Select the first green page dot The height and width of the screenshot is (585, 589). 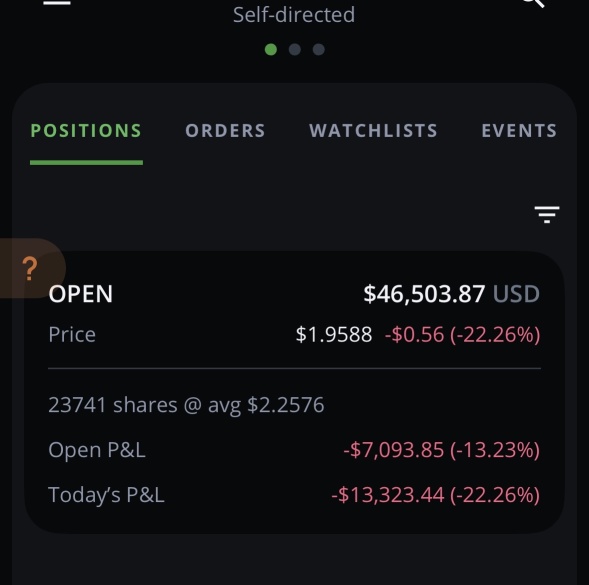tap(271, 50)
